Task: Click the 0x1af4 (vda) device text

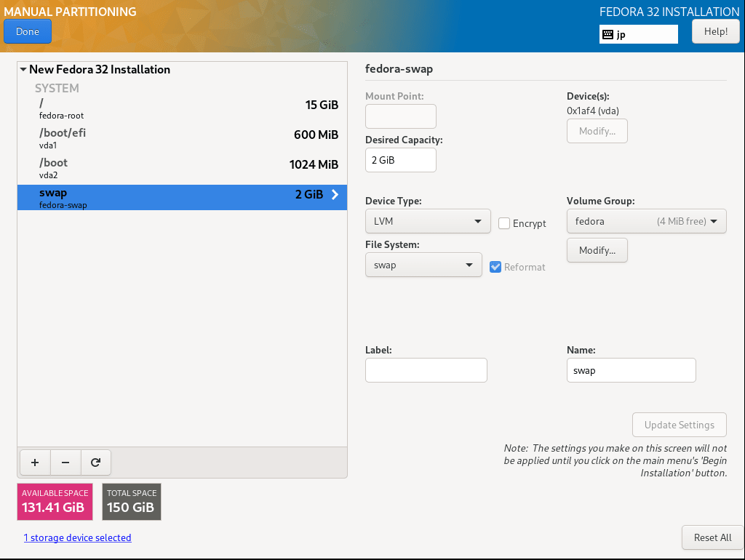Action: pos(592,111)
